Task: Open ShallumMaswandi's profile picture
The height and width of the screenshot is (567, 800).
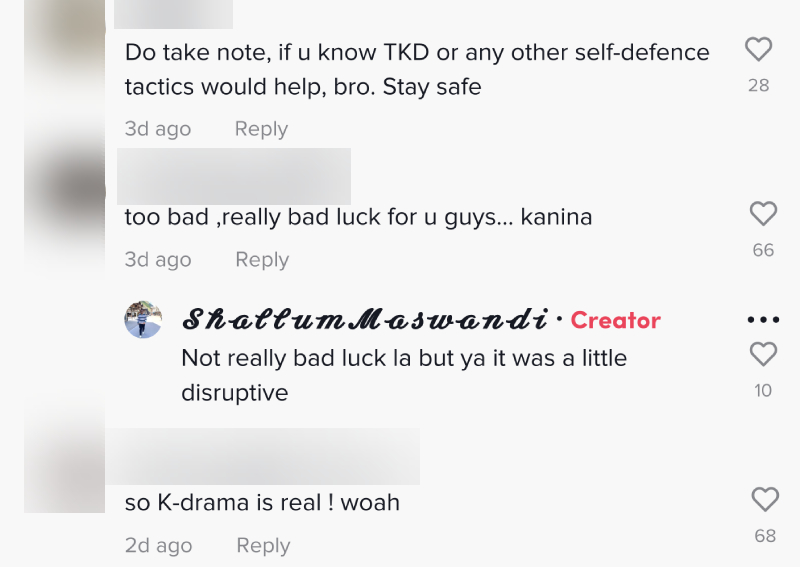Action: tap(143, 319)
